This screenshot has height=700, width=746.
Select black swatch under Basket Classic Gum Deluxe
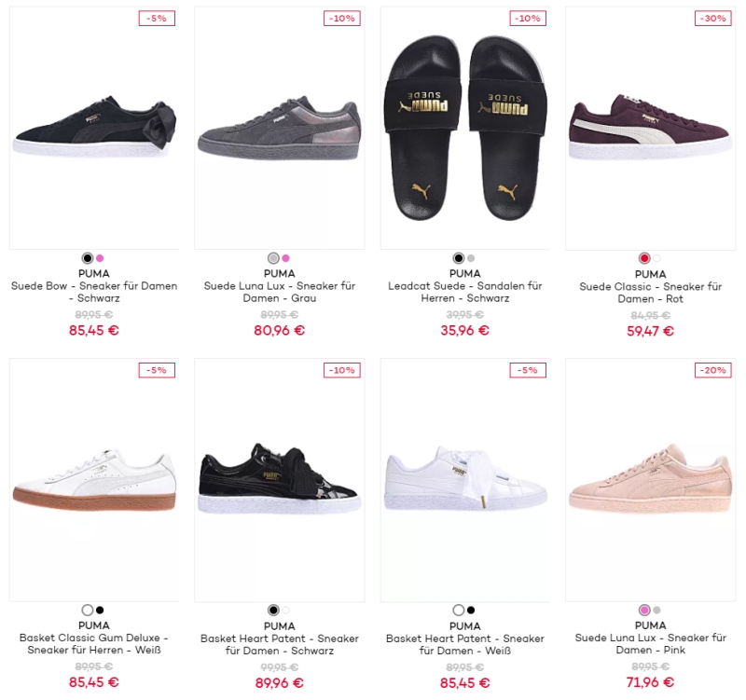[100, 611]
